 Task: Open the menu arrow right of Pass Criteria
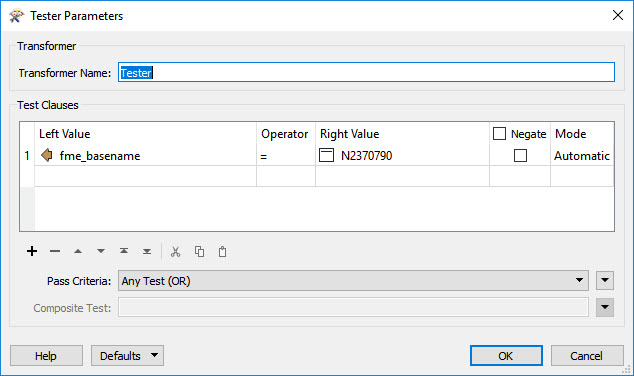pos(605,280)
